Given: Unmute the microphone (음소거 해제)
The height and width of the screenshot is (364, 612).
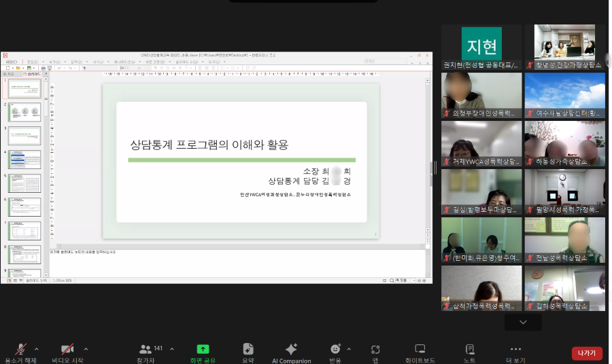Looking at the screenshot, I should [20, 350].
